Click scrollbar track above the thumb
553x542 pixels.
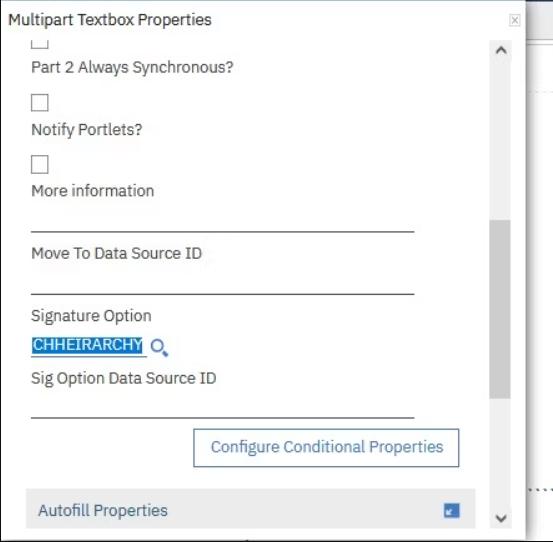point(500,139)
